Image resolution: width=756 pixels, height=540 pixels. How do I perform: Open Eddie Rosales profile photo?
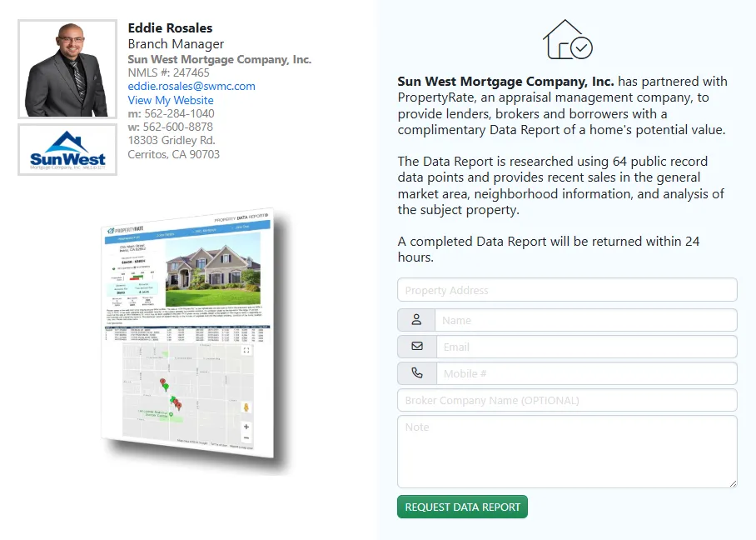(67, 69)
